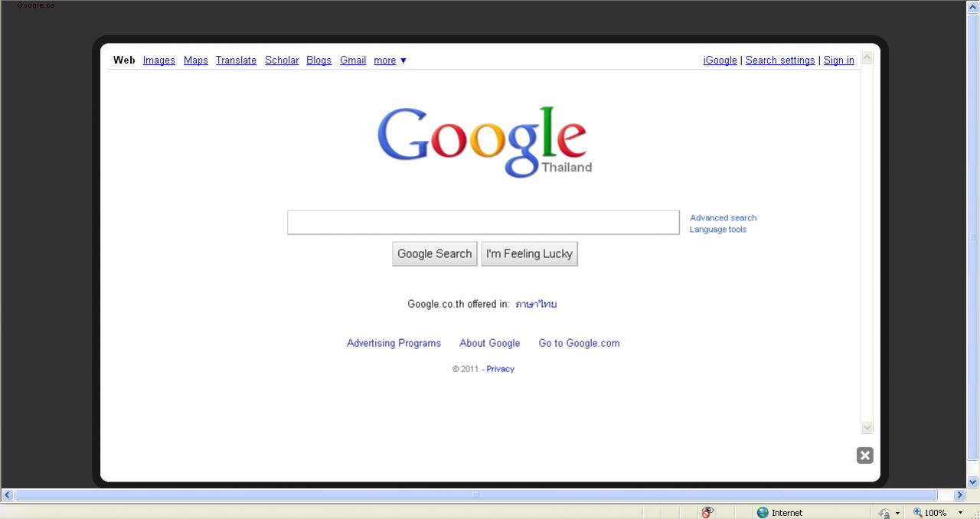Click the browser vertical scroll-down arrow
The image size is (980, 519).
click(x=973, y=481)
